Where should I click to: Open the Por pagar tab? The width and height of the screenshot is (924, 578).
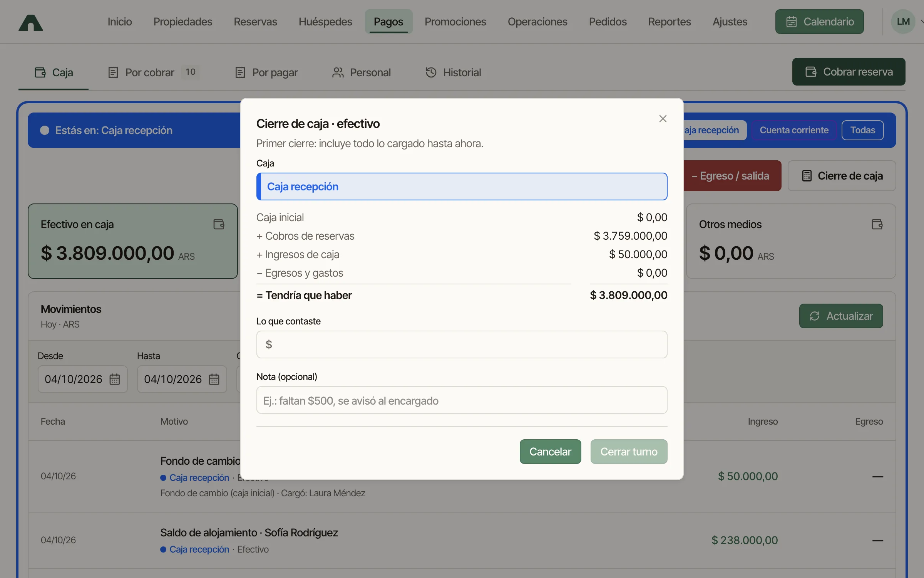266,72
